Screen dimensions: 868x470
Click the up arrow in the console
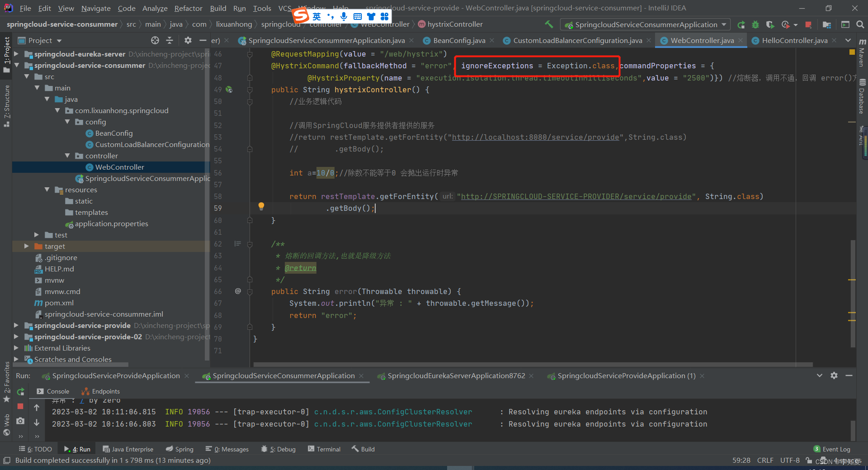point(37,408)
